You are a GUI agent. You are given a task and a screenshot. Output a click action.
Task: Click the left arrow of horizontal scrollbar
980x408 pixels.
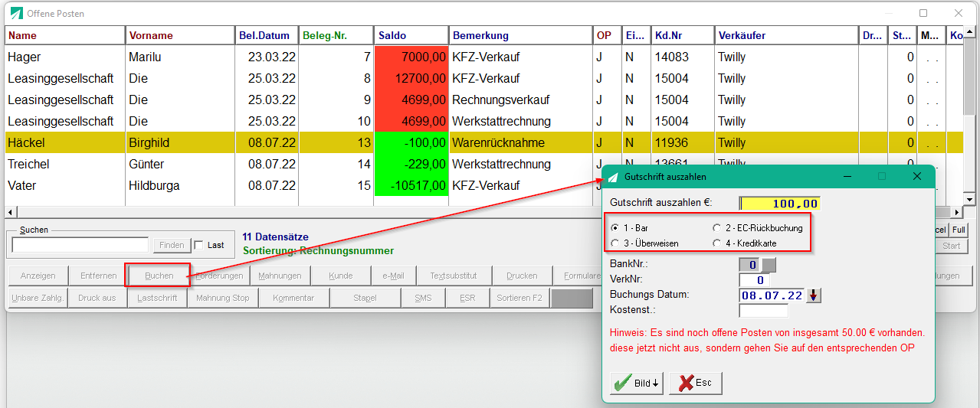point(10,212)
